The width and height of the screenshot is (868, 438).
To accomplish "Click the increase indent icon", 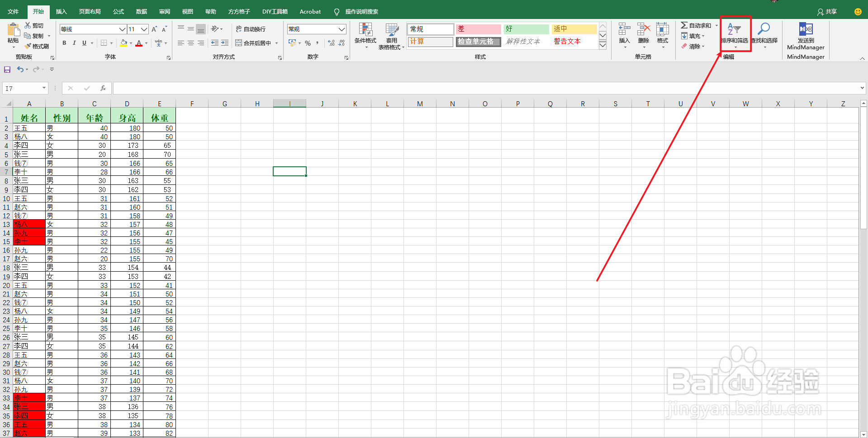I will click(x=225, y=43).
